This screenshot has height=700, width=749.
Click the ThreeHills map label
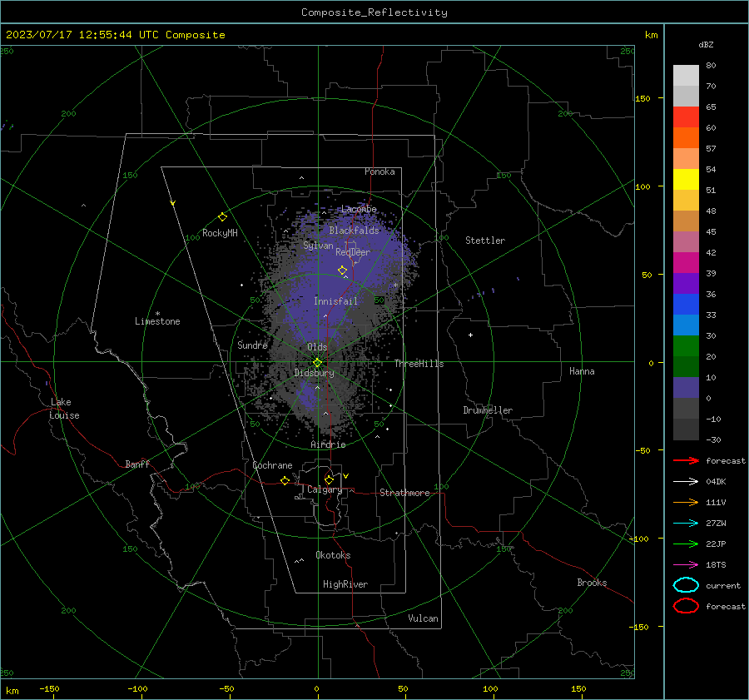click(x=419, y=364)
